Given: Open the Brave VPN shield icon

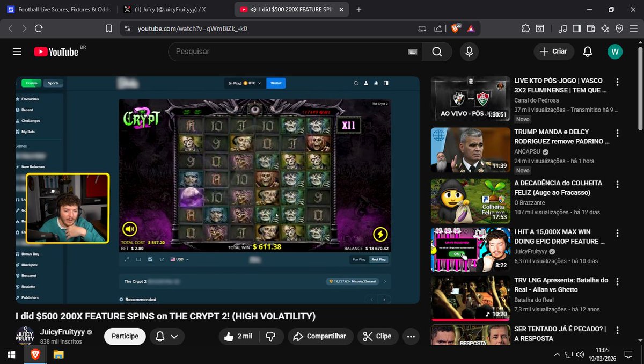Looking at the screenshot, I should 619,28.
